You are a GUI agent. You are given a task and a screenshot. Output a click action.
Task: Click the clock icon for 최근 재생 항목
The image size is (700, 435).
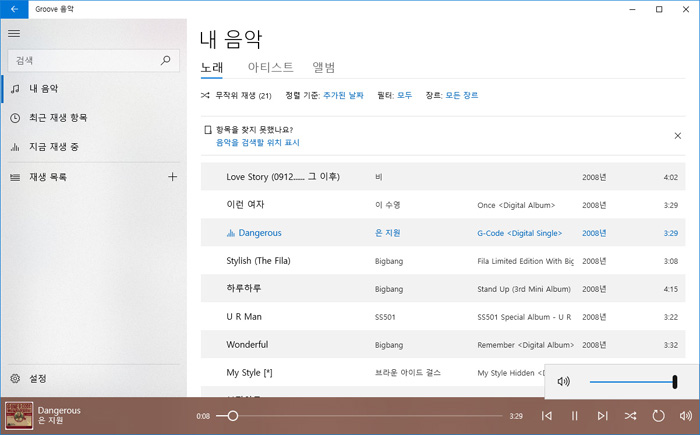[15, 118]
